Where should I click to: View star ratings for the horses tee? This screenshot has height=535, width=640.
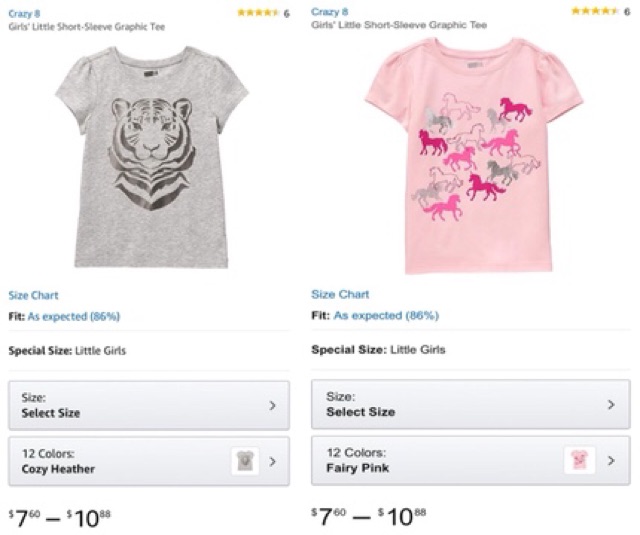tap(593, 11)
